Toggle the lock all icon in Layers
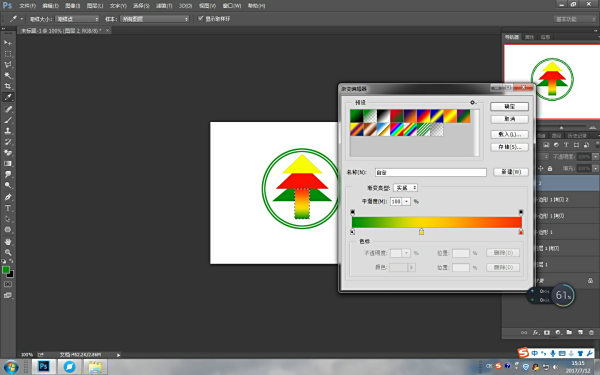This screenshot has height=375, width=600. click(x=550, y=168)
